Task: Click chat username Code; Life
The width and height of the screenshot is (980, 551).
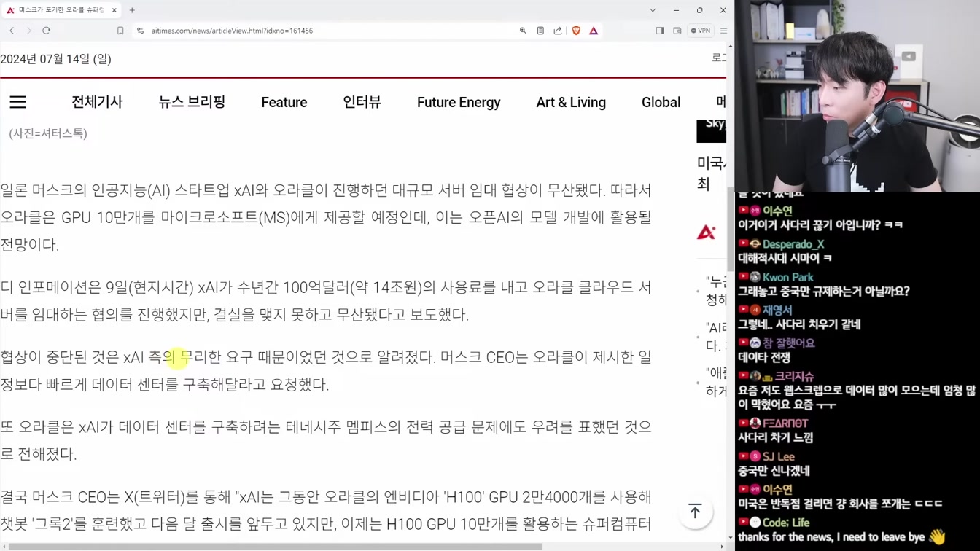Action: pos(787,523)
